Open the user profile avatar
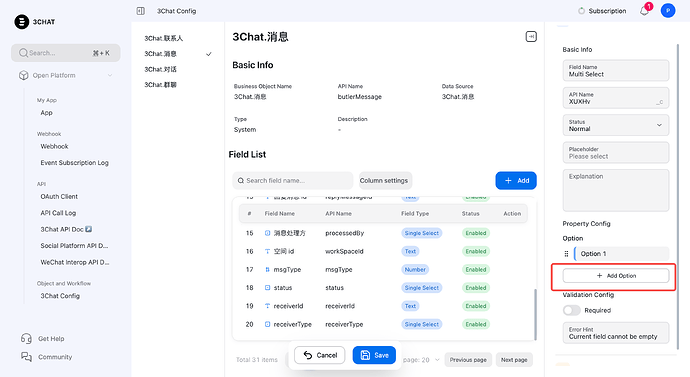The height and width of the screenshot is (377, 690). (x=668, y=11)
